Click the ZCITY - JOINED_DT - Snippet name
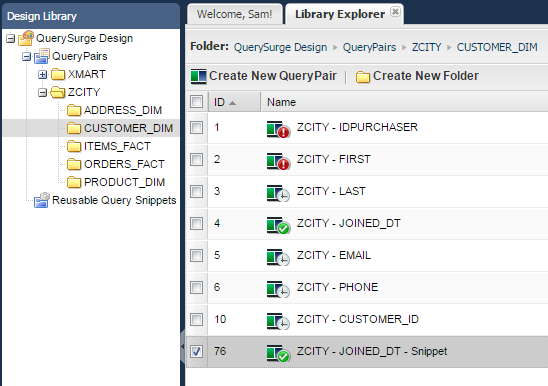The width and height of the screenshot is (548, 386). [x=372, y=351]
